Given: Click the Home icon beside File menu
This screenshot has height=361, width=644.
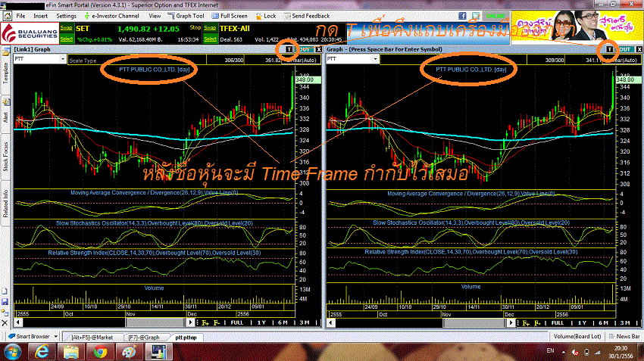Looking at the screenshot, I should tap(7, 16).
